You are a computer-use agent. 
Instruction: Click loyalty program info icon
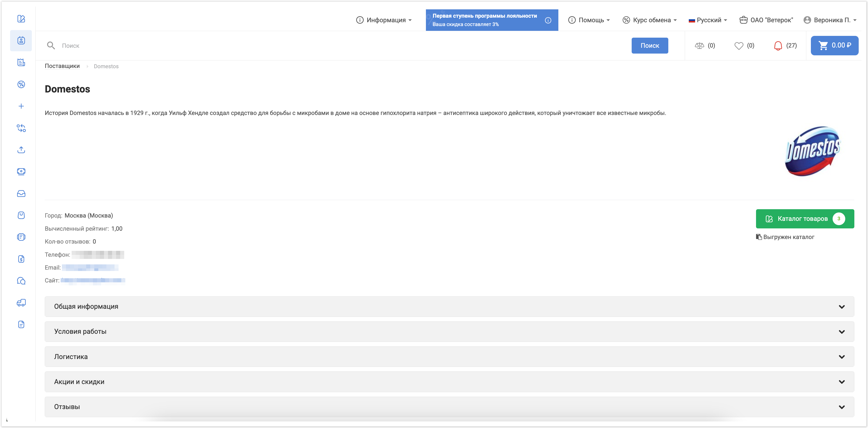click(x=548, y=20)
